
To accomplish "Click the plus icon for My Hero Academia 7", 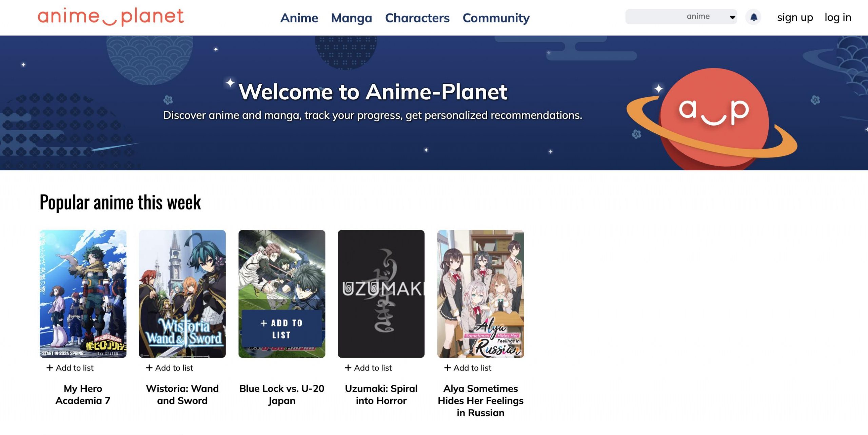I will tap(50, 367).
